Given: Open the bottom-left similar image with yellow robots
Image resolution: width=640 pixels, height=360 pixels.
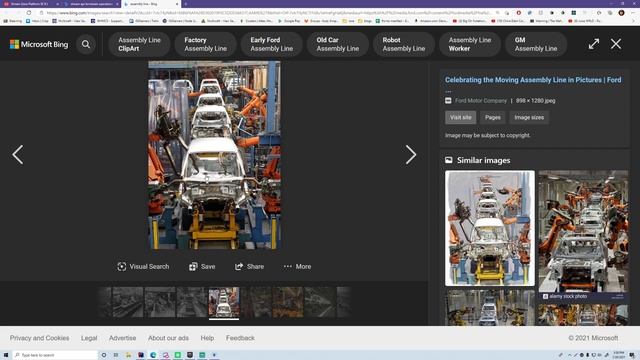Looking at the screenshot, I should (x=490, y=308).
